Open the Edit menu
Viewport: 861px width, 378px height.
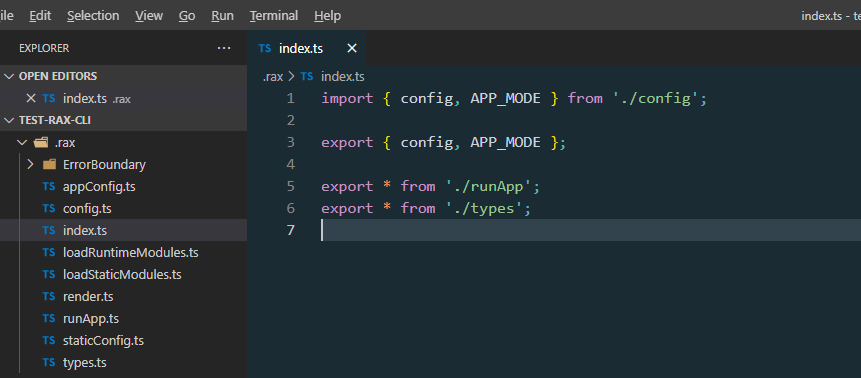coord(40,16)
